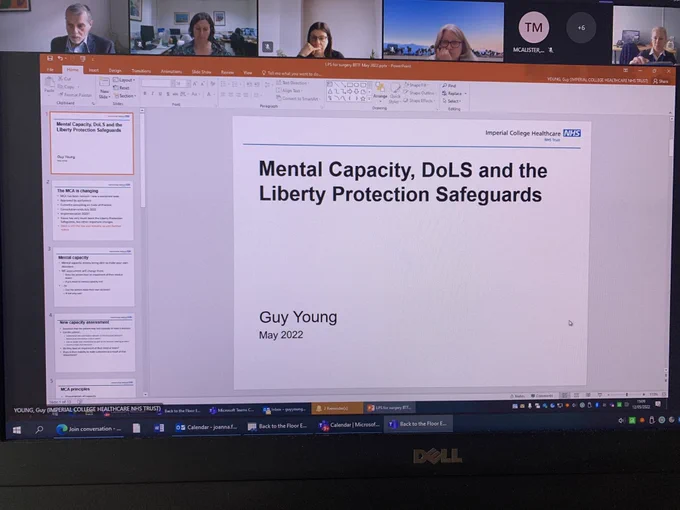This screenshot has width=680, height=510.
Task: Click the Quick Styles icon
Action: (394, 92)
